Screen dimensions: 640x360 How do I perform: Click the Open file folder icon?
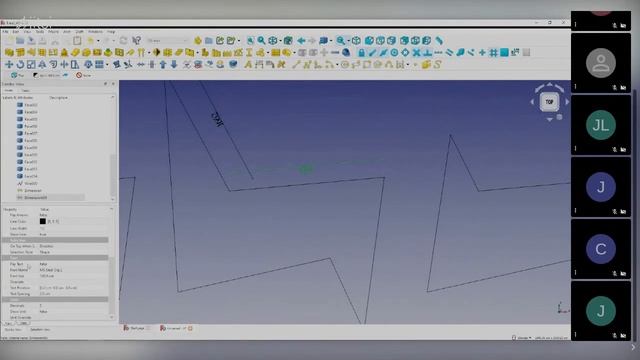20,40
